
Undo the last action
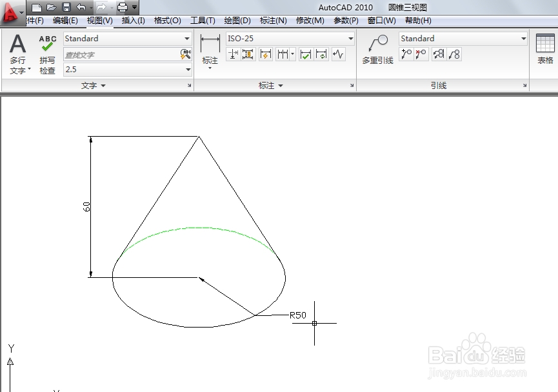point(81,7)
